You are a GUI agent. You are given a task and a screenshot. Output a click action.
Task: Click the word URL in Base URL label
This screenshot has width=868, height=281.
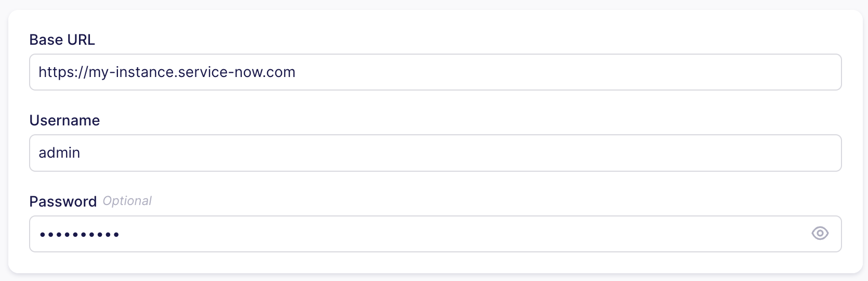coord(81,40)
